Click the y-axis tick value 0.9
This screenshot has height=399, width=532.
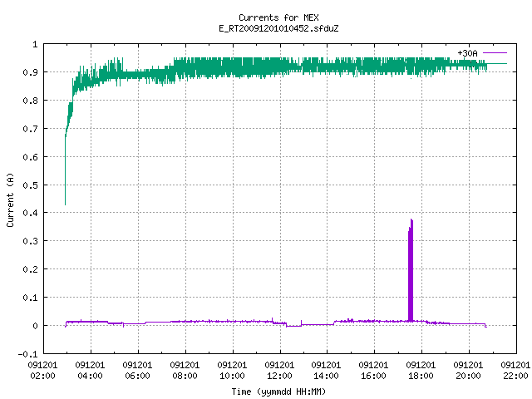31,72
